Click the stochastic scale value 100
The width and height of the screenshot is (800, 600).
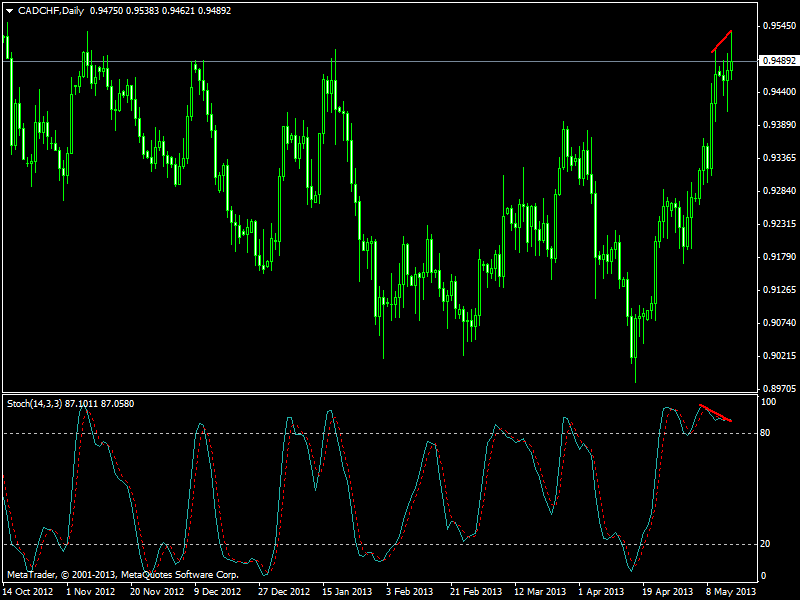[x=768, y=402]
